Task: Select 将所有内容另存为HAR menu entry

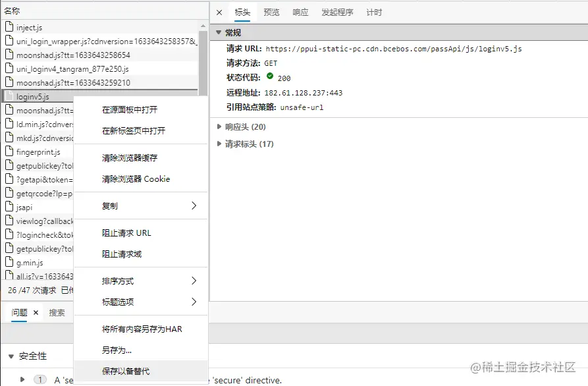Action: tap(141, 329)
